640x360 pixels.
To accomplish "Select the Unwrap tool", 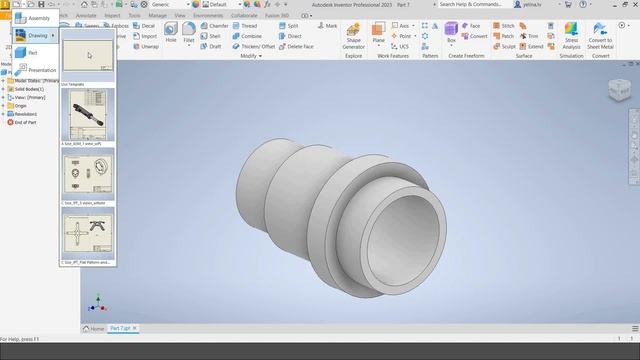I will tap(146, 47).
